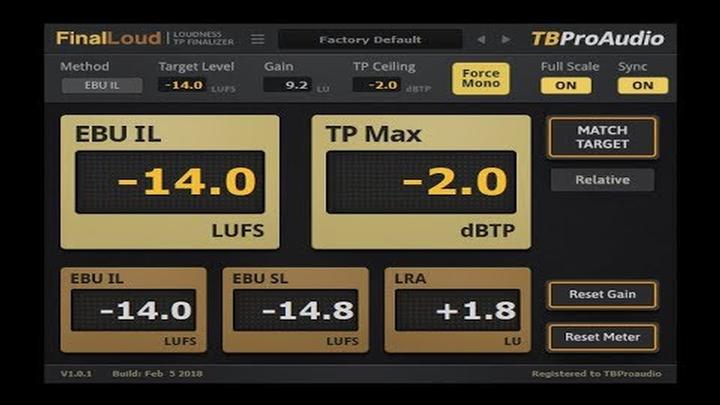The width and height of the screenshot is (720, 405).
Task: Click the large EBU IL -14.0 display
Action: (170, 182)
